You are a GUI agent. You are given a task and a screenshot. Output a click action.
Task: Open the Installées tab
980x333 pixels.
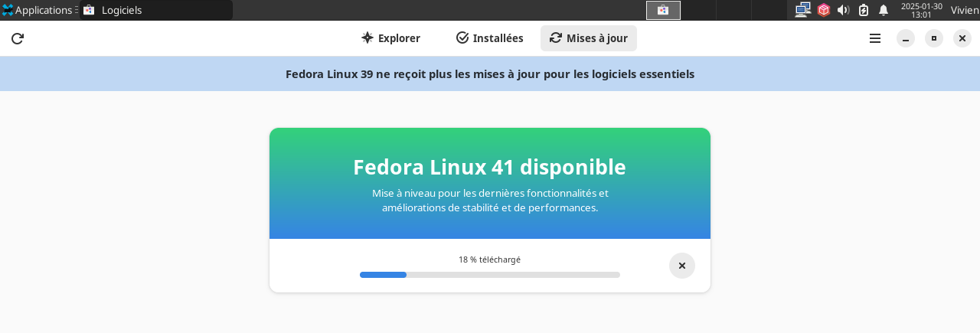489,38
